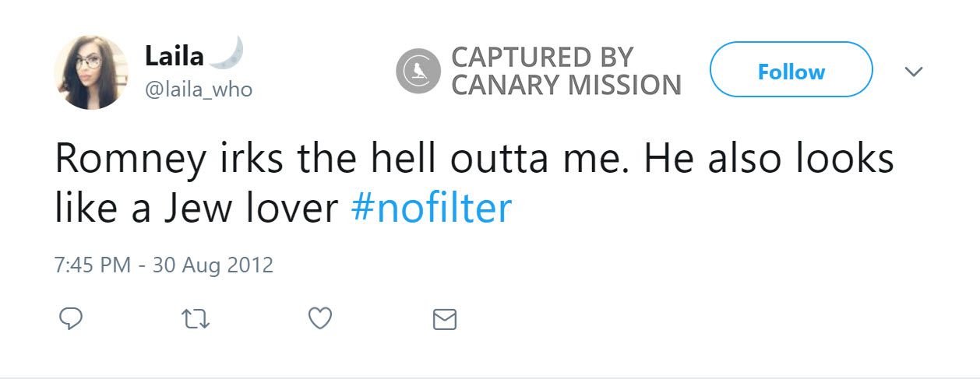Click the CAPTURED BY watermark text
The width and height of the screenshot is (980, 379).
pyautogui.click(x=541, y=58)
